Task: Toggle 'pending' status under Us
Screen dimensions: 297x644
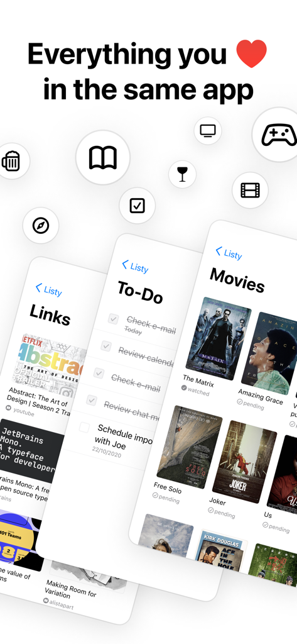Action: tap(276, 527)
